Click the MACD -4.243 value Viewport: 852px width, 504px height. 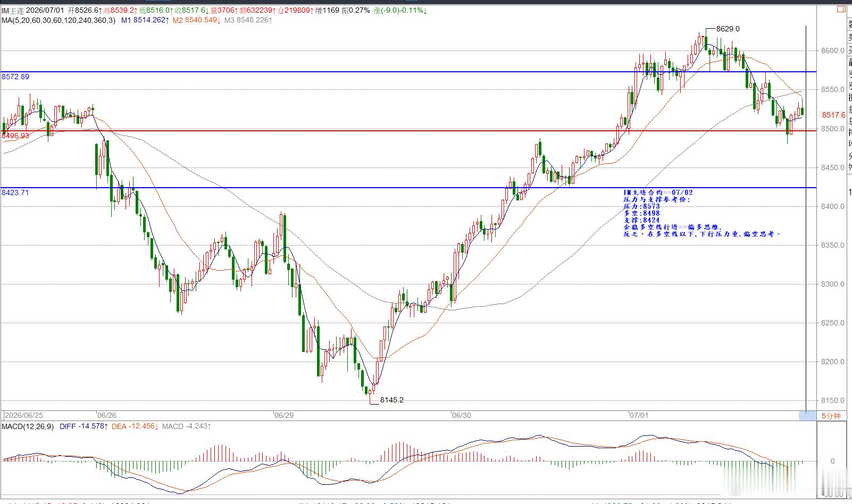coord(187,426)
